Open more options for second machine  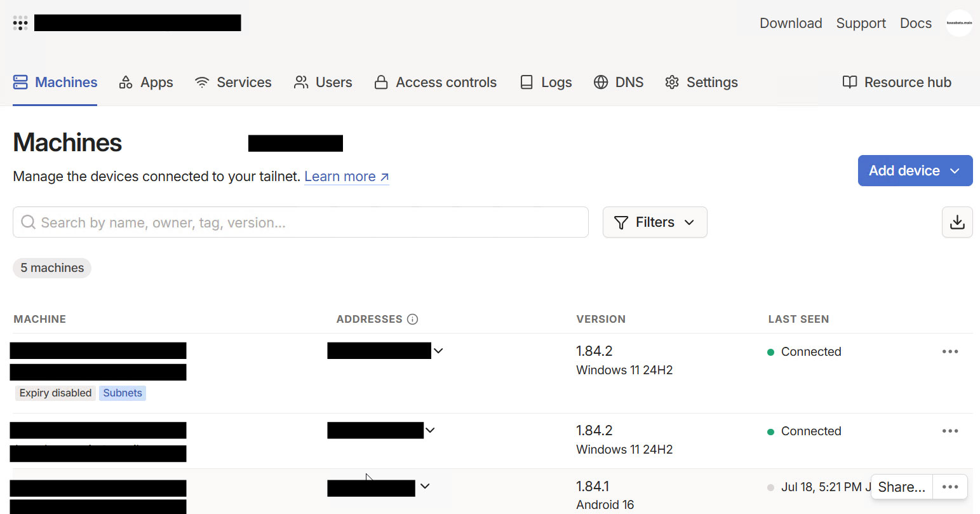(x=950, y=431)
